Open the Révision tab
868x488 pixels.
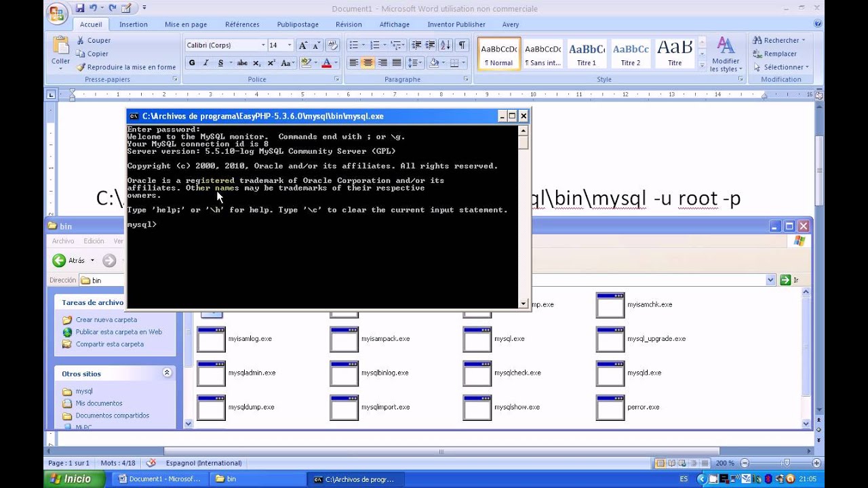click(349, 24)
